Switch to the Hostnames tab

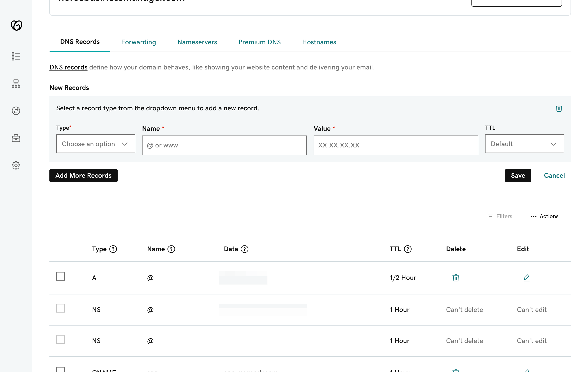(319, 42)
